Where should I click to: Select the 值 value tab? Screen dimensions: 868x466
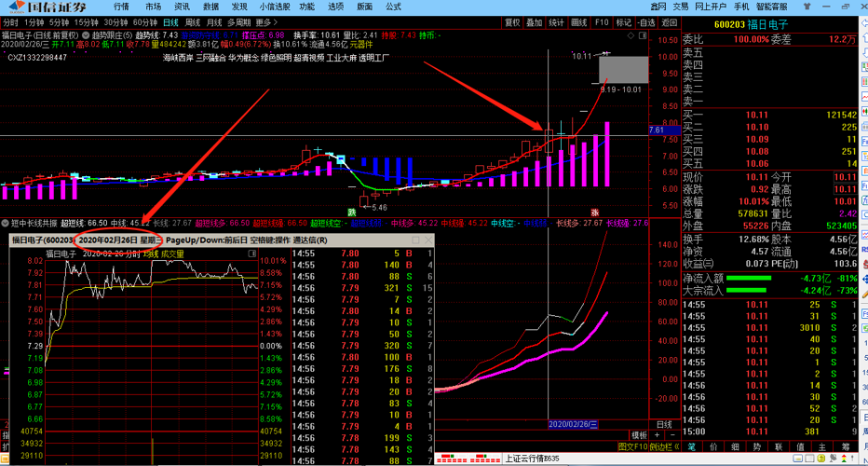pyautogui.click(x=800, y=446)
